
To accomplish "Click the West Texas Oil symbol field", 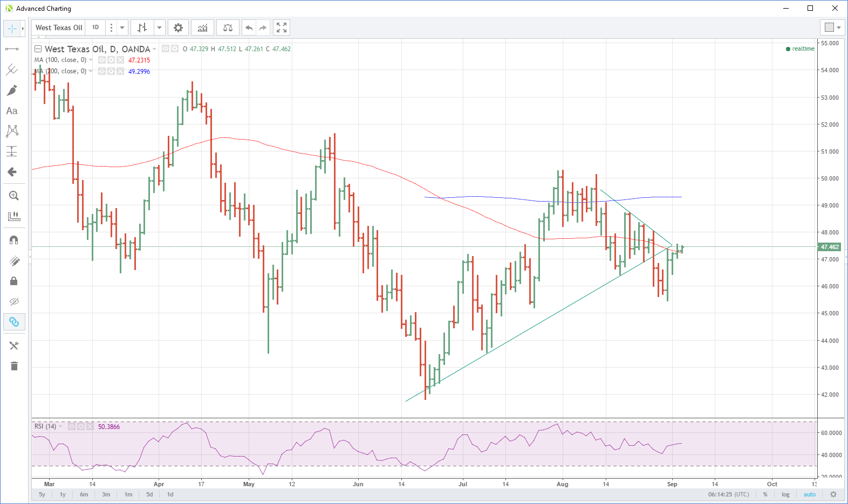I will [59, 27].
